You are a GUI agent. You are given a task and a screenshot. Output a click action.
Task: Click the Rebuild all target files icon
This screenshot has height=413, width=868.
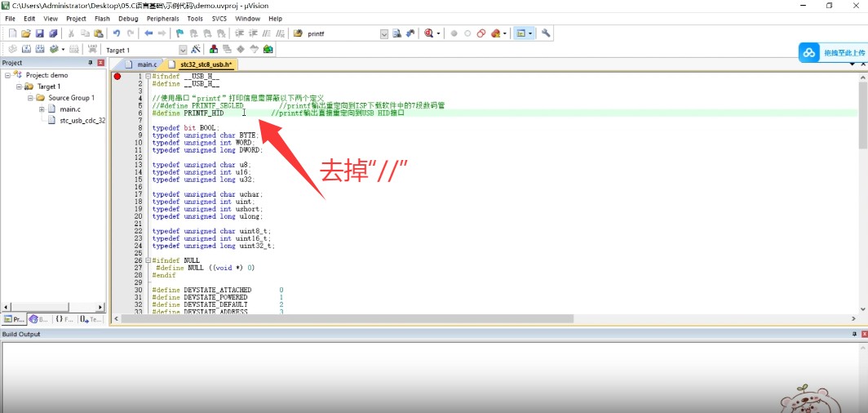39,49
